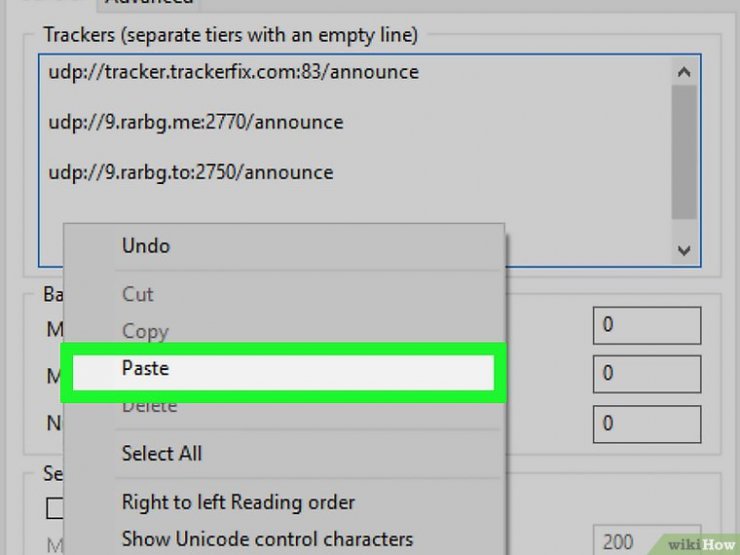Click the 9.rarbg.to:2750 tracker line
740x555 pixels.
point(191,173)
